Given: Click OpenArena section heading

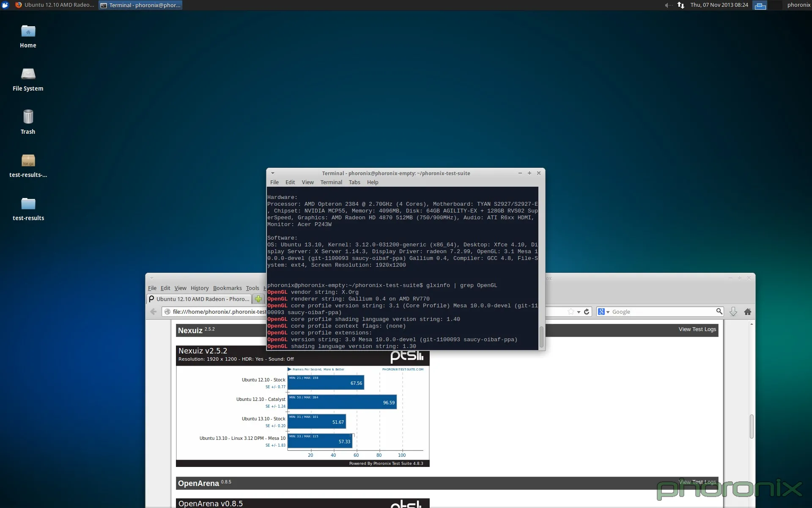Looking at the screenshot, I should tap(198, 483).
